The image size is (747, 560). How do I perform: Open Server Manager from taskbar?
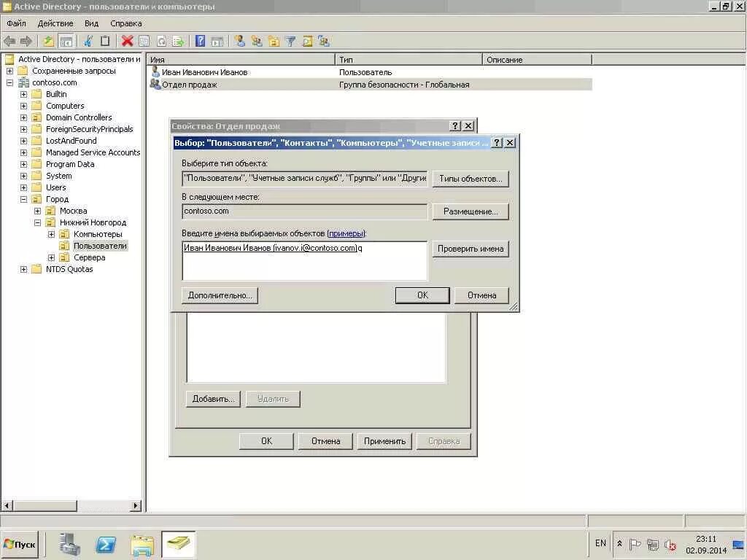70,544
